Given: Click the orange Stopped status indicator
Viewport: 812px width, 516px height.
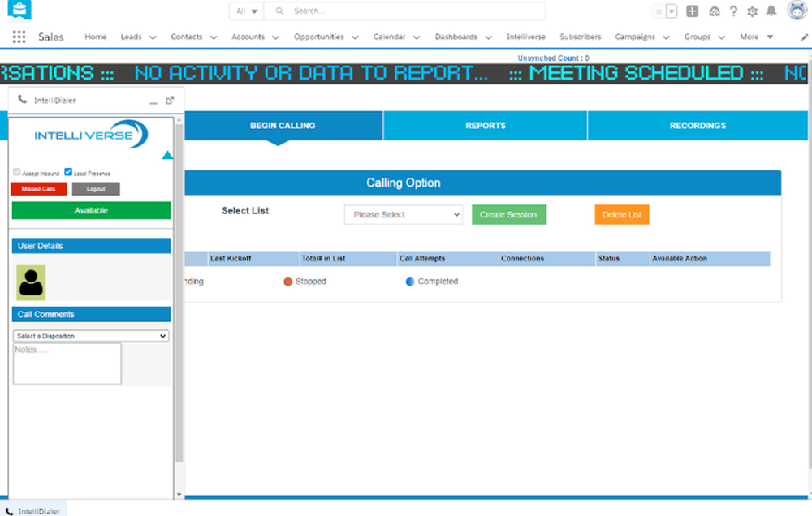Looking at the screenshot, I should 288,282.
